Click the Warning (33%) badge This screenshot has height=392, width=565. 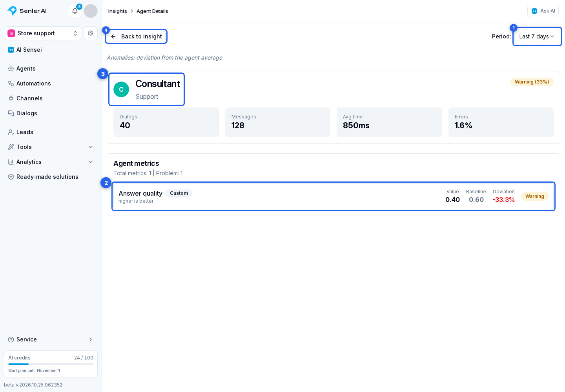tap(532, 82)
